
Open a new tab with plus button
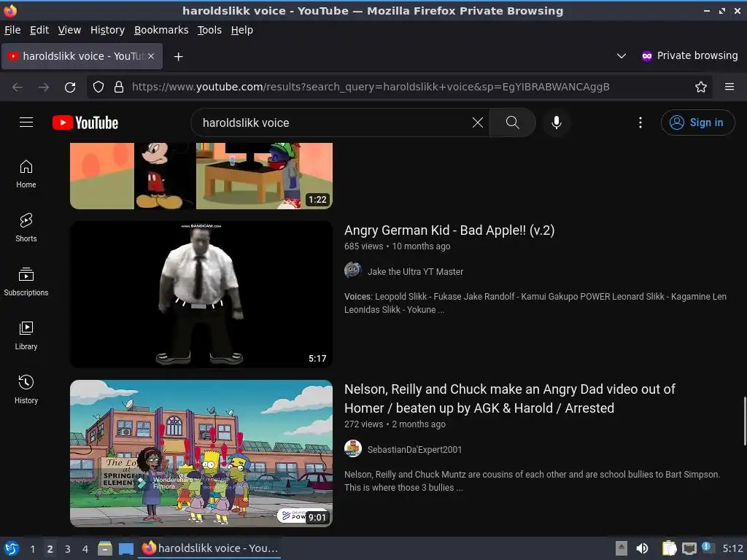click(178, 57)
